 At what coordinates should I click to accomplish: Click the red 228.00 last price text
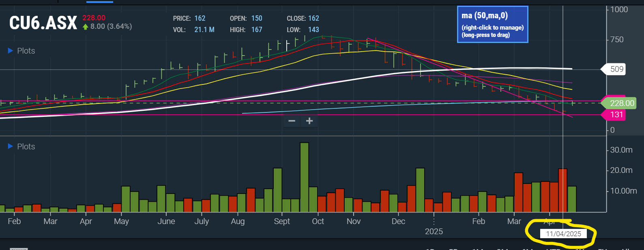(94, 18)
